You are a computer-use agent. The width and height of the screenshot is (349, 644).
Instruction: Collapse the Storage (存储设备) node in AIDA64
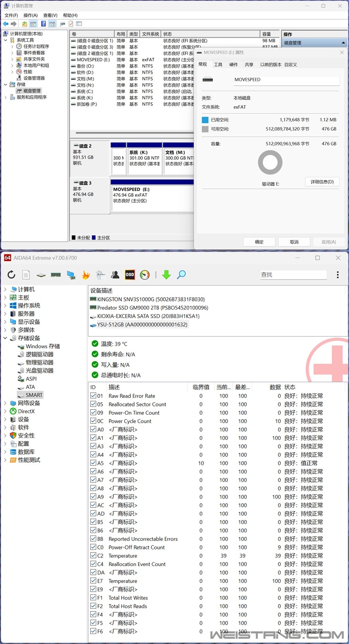pyautogui.click(x=5, y=338)
